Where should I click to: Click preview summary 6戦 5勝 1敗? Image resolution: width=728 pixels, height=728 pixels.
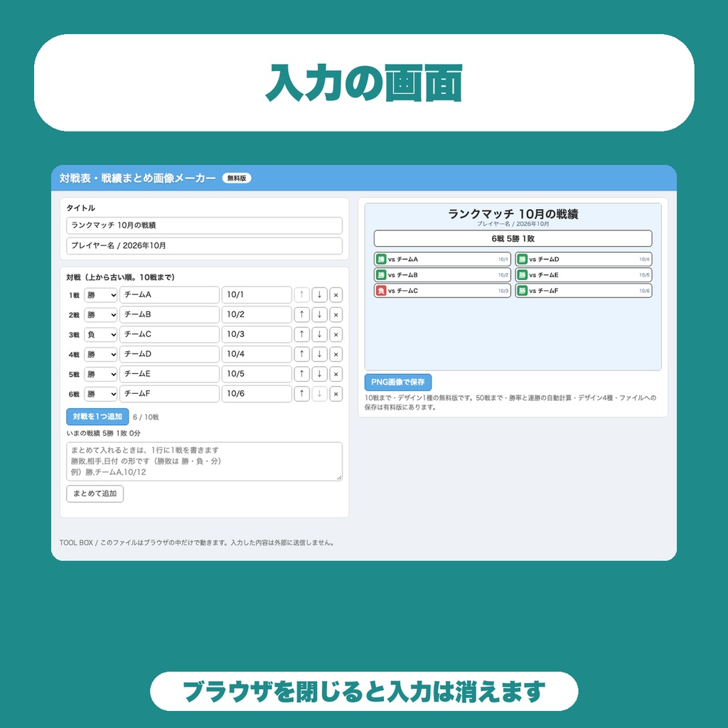click(x=513, y=239)
